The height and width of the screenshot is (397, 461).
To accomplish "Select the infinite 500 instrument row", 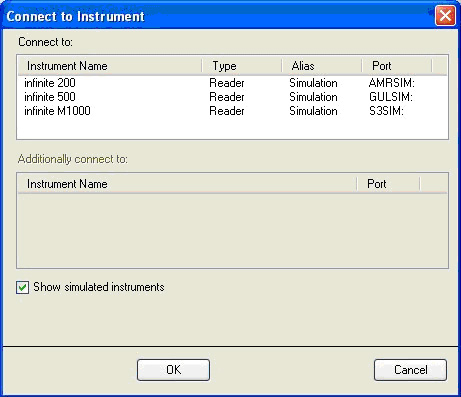I will pos(232,97).
